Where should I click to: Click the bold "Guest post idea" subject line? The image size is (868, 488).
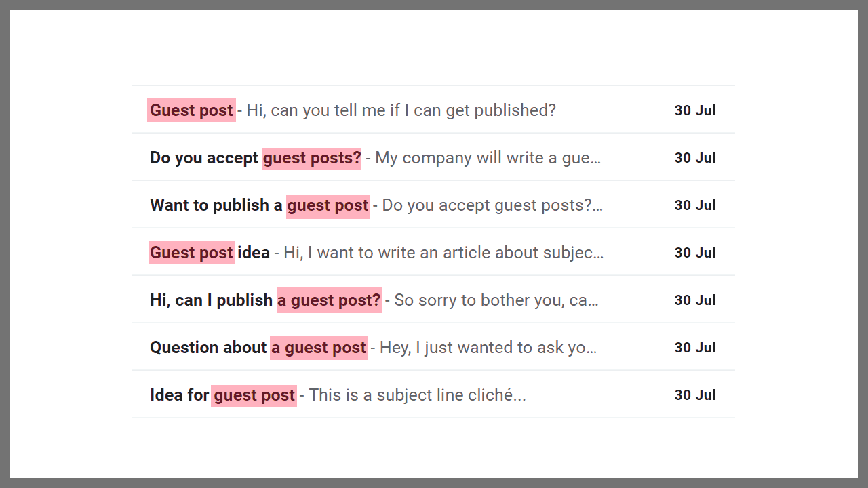[210, 253]
